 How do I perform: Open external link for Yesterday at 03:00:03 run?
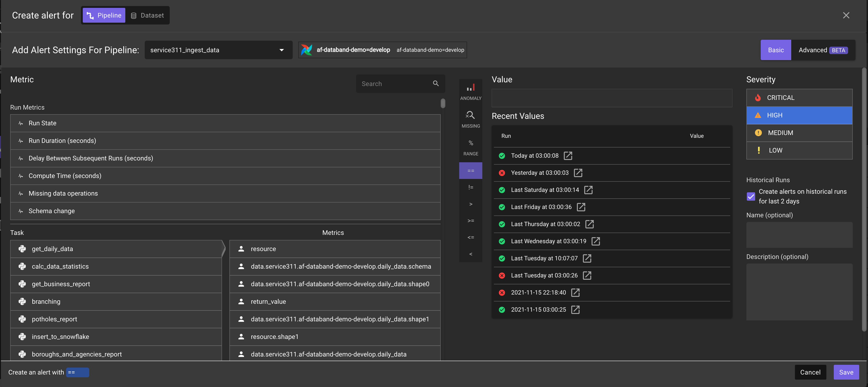coord(578,173)
